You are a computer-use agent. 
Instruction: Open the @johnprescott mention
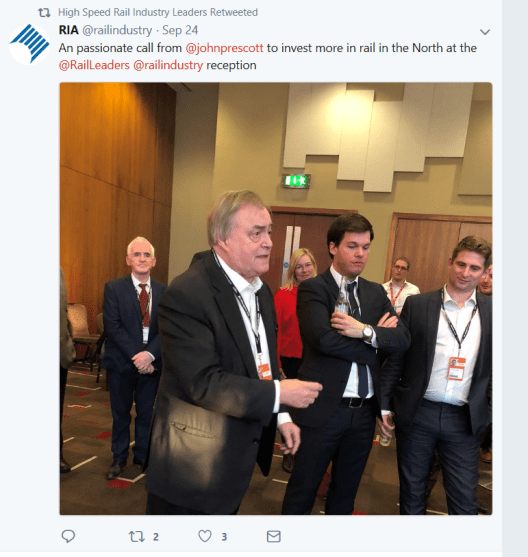pos(224,48)
